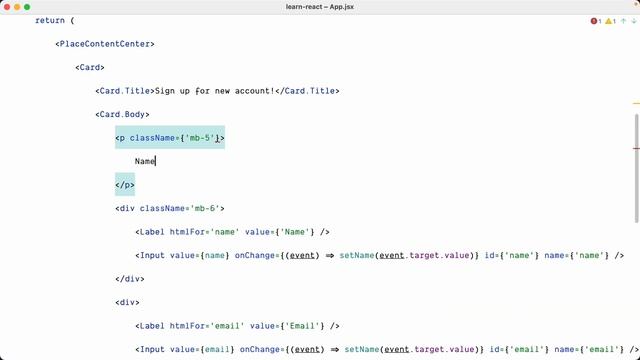
Task: Click name={'email'} attribute
Action: [x=589, y=349]
